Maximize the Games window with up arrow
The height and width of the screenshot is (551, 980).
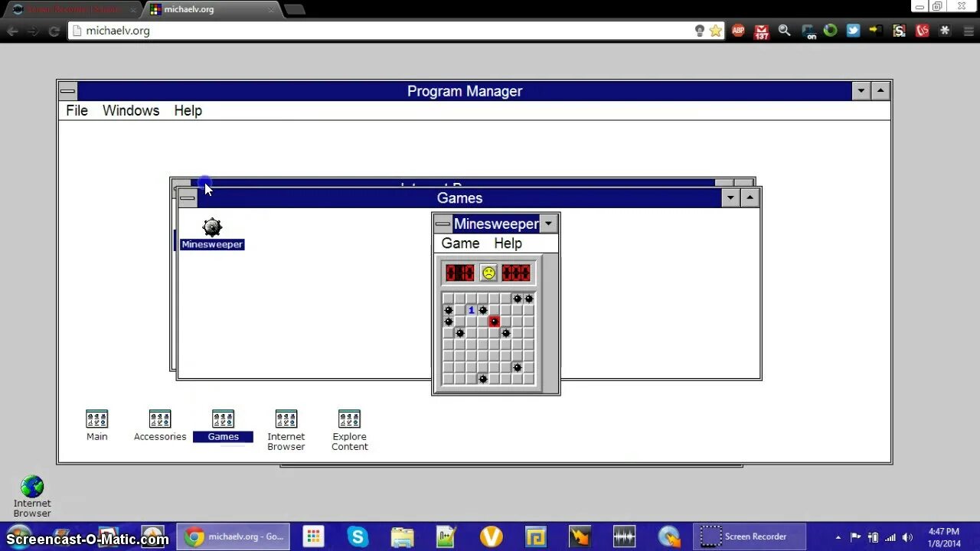pos(750,198)
